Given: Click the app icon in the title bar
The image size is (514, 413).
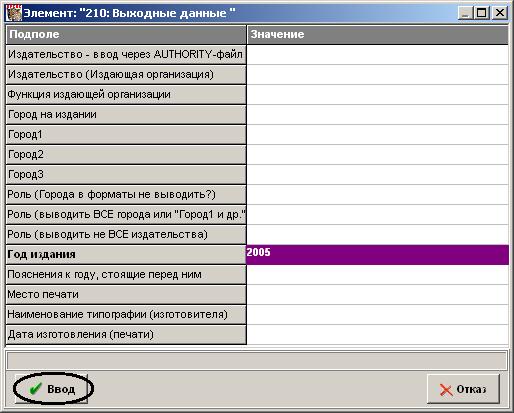Looking at the screenshot, I should (14, 13).
